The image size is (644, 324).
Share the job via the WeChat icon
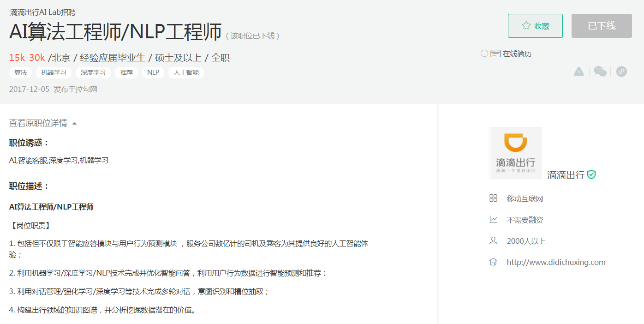pos(600,72)
